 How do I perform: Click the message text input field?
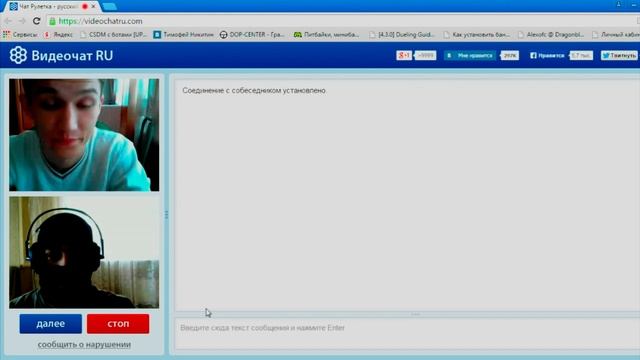point(407,333)
